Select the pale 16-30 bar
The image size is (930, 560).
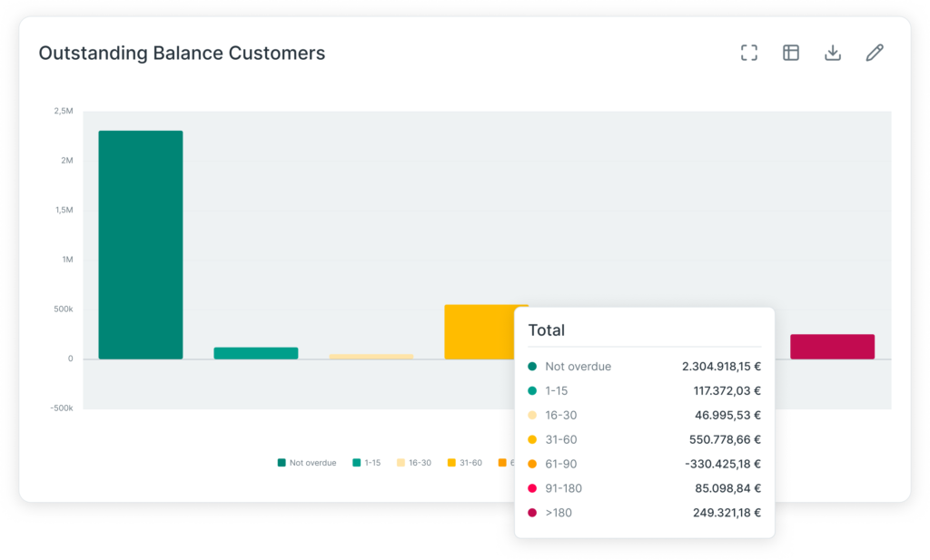tap(371, 357)
